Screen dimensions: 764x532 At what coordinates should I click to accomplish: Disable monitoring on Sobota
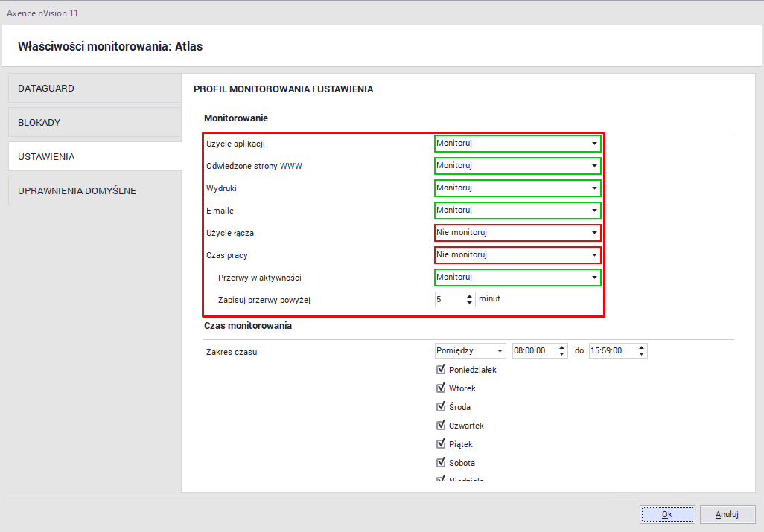pos(440,462)
